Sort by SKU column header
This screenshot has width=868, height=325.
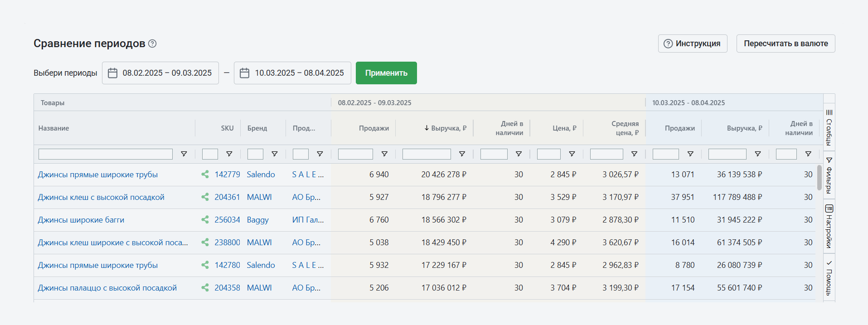[x=227, y=128]
